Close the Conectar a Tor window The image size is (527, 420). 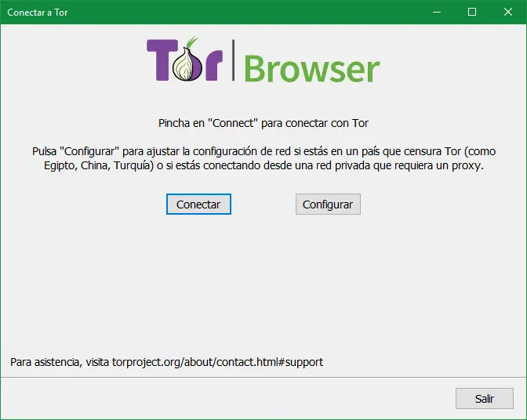508,12
